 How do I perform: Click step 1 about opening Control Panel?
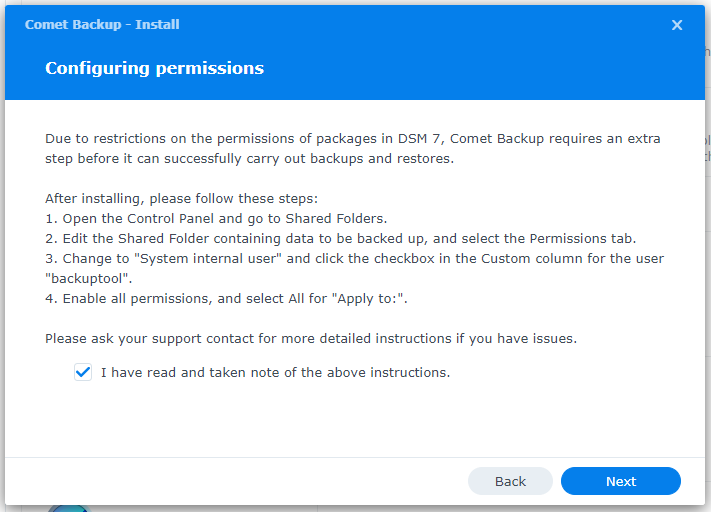[215, 219]
